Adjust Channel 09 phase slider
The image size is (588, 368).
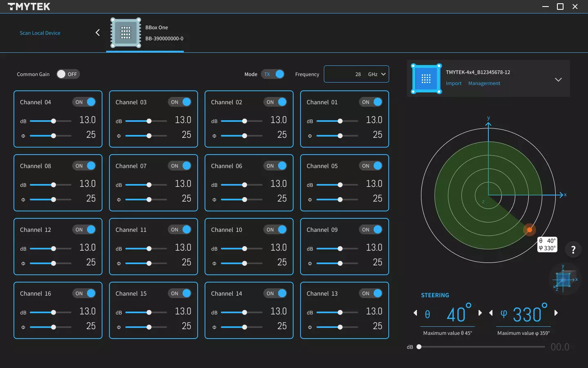point(337,263)
